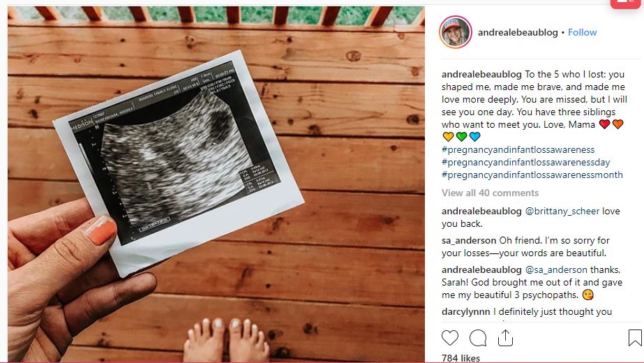Expand View all 40 comments
Image resolution: width=644 pixels, height=363 pixels.
point(490,193)
